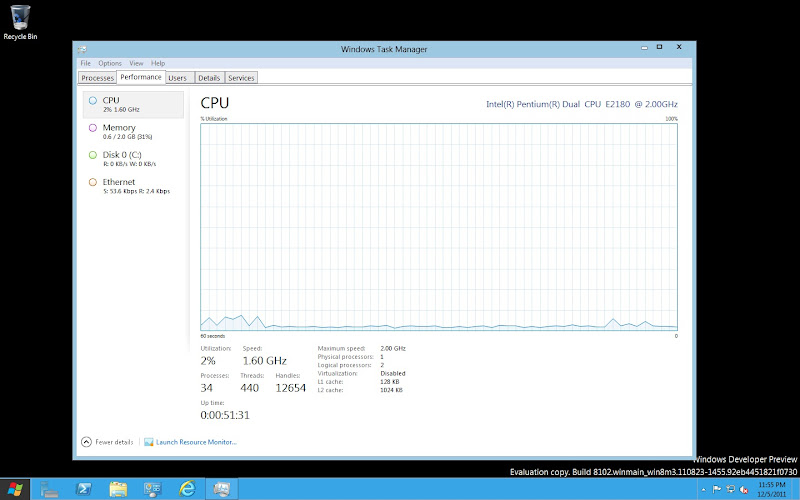This screenshot has height=500, width=800.
Task: Click the Task Manager window title bar
Action: [x=384, y=49]
